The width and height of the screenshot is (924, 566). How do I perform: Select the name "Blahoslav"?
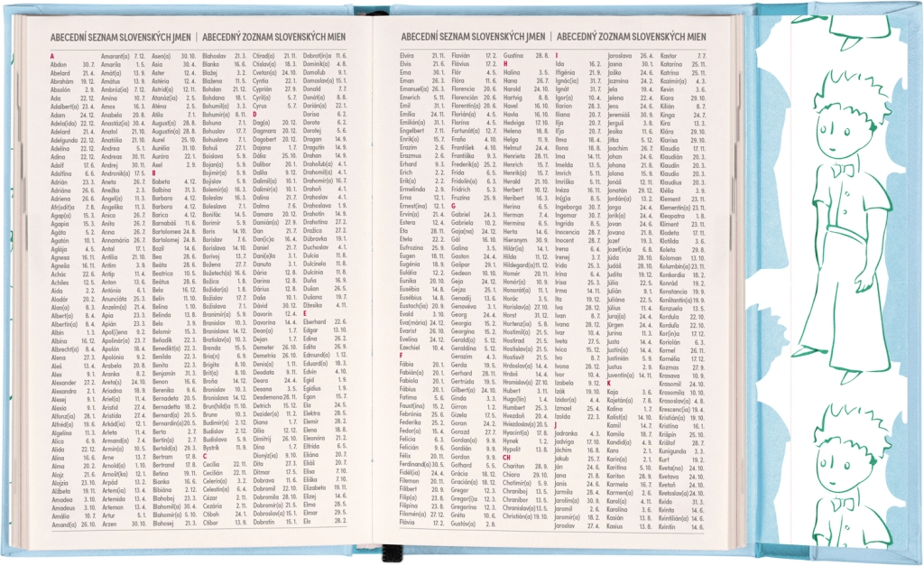coord(215,56)
